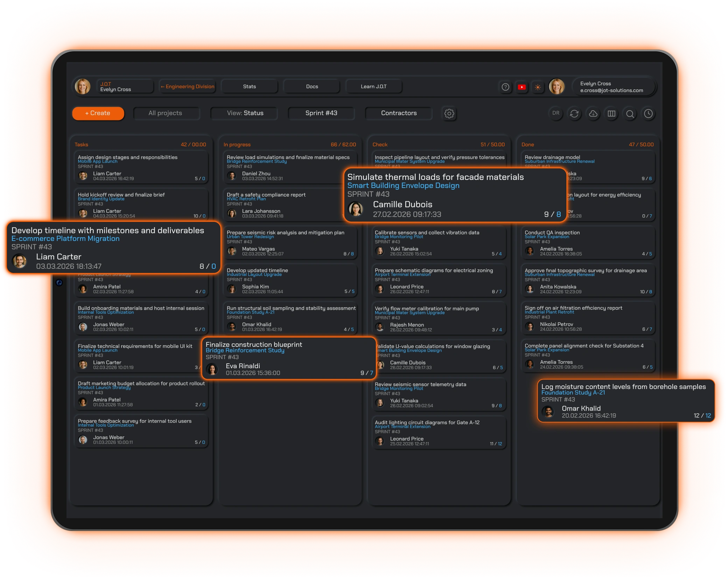Open the help question mark icon
This screenshot has height=580, width=728.
[505, 87]
